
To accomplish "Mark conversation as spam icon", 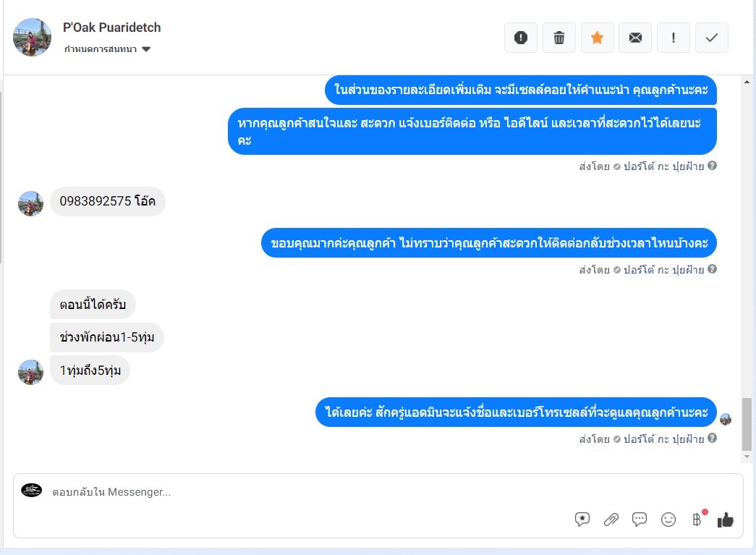I will [x=521, y=38].
